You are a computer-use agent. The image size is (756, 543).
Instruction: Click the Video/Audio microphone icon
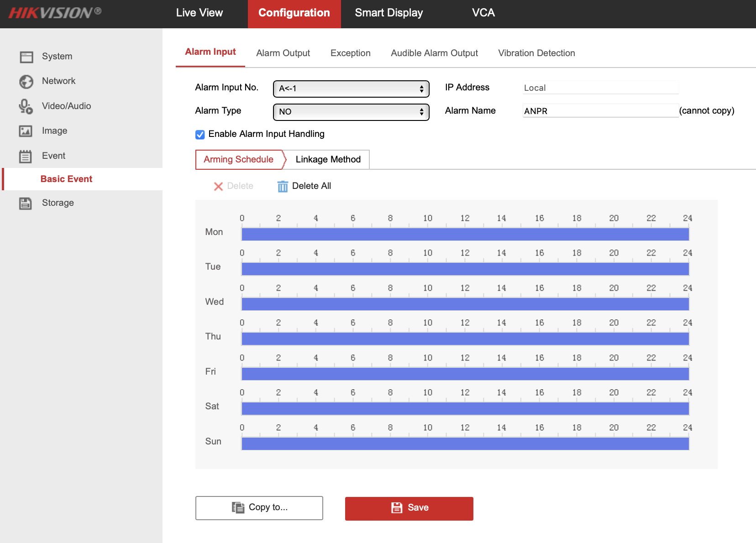pyautogui.click(x=26, y=106)
